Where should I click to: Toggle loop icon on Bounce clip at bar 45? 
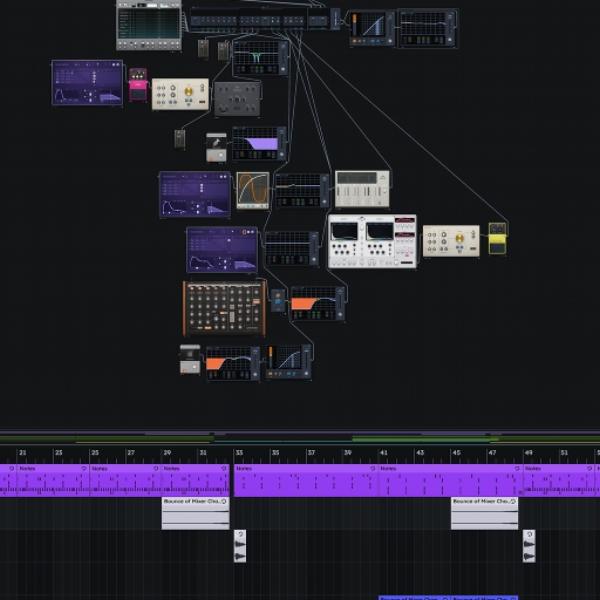pos(513,501)
